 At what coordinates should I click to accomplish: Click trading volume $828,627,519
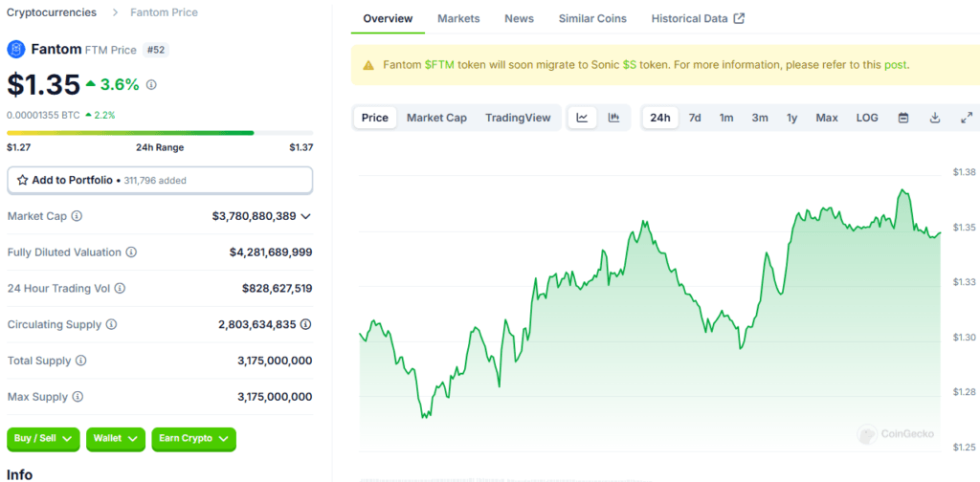[277, 289]
